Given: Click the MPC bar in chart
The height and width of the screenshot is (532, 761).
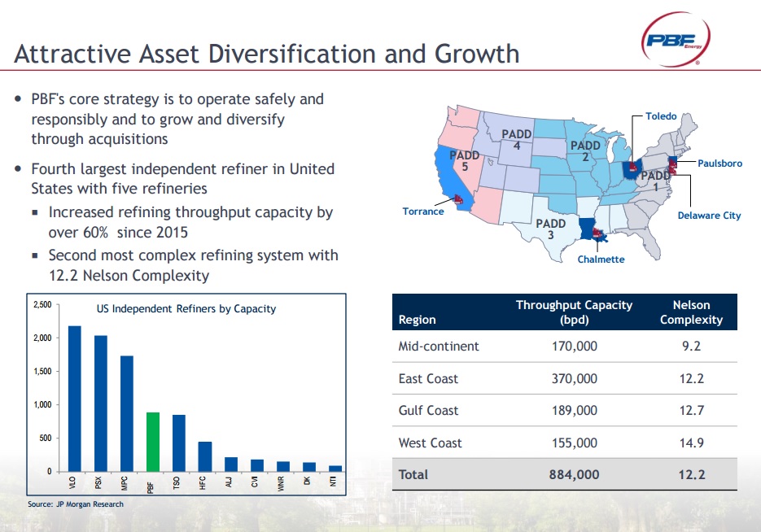Looking at the screenshot, I should (x=127, y=414).
